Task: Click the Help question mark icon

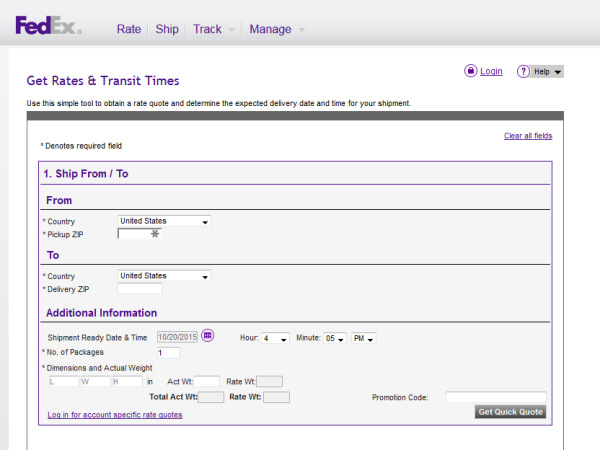Action: click(523, 71)
